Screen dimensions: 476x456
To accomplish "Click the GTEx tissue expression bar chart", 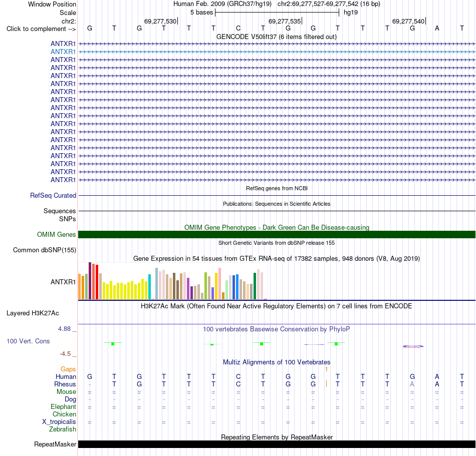I will coord(172,281).
